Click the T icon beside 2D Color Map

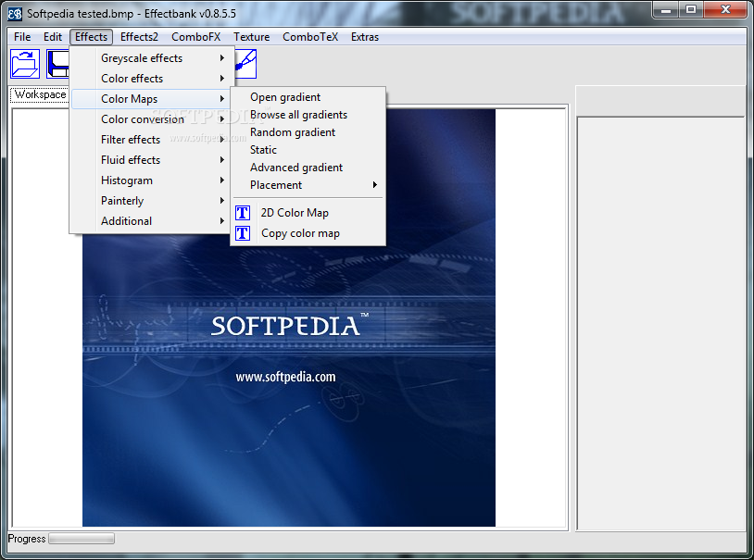click(x=243, y=213)
